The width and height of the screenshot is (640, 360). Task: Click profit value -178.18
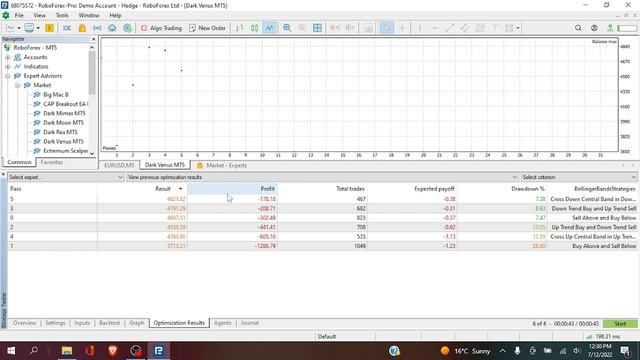[x=267, y=199]
